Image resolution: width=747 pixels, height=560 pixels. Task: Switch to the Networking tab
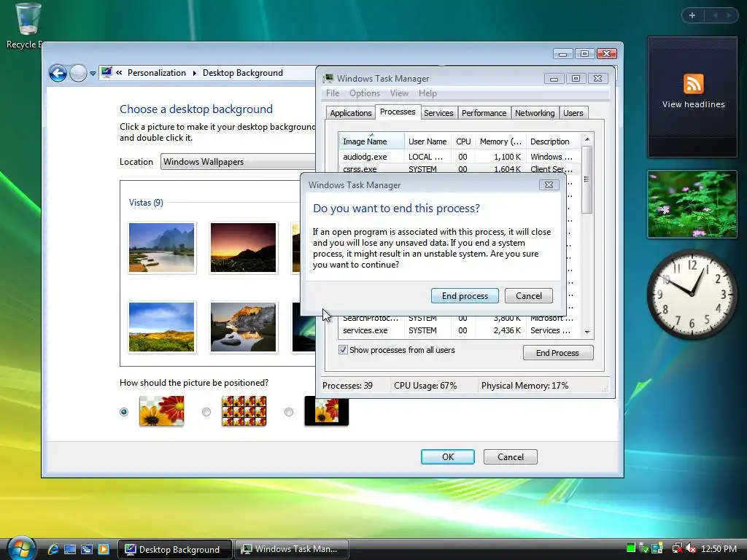click(535, 113)
